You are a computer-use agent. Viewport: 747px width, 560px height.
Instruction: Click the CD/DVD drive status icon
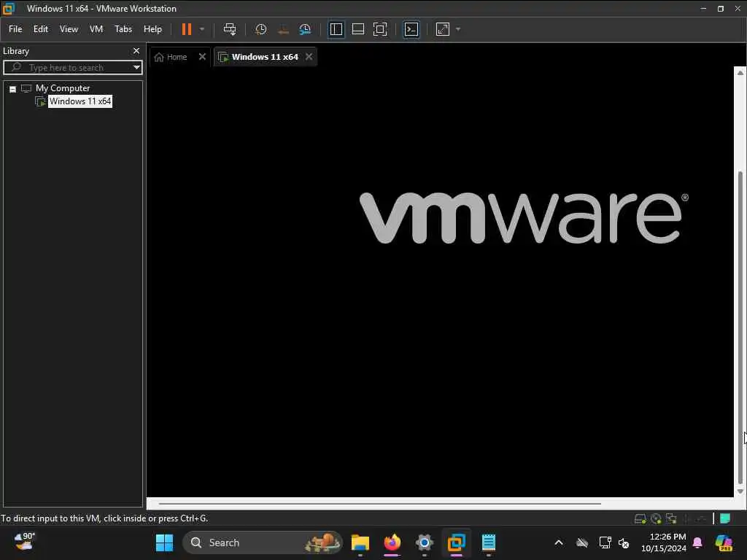[x=656, y=518]
